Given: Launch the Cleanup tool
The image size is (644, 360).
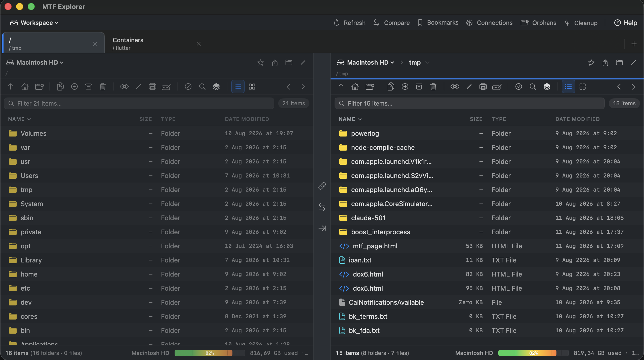Looking at the screenshot, I should (x=581, y=23).
